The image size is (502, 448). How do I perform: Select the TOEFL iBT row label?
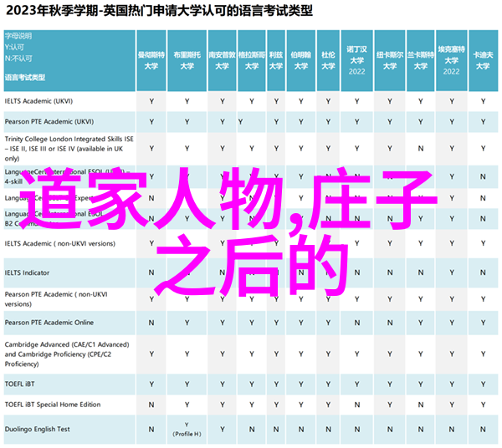[x=19, y=384]
